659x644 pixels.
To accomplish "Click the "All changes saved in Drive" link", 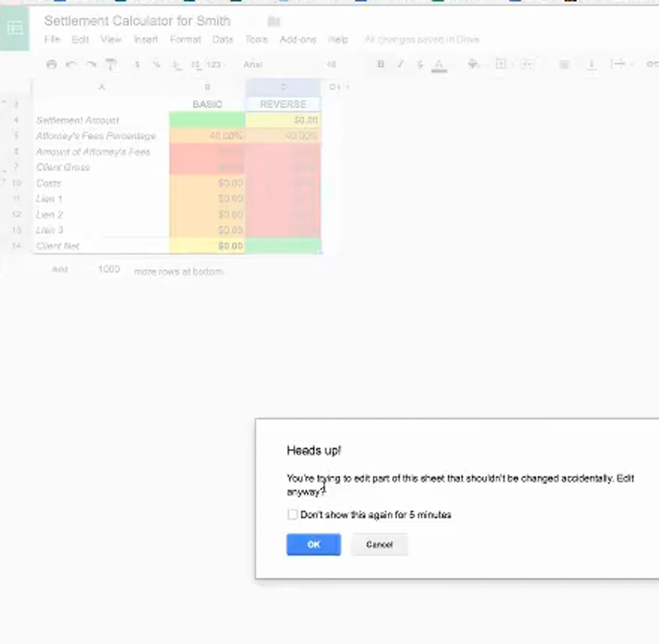I will [422, 39].
